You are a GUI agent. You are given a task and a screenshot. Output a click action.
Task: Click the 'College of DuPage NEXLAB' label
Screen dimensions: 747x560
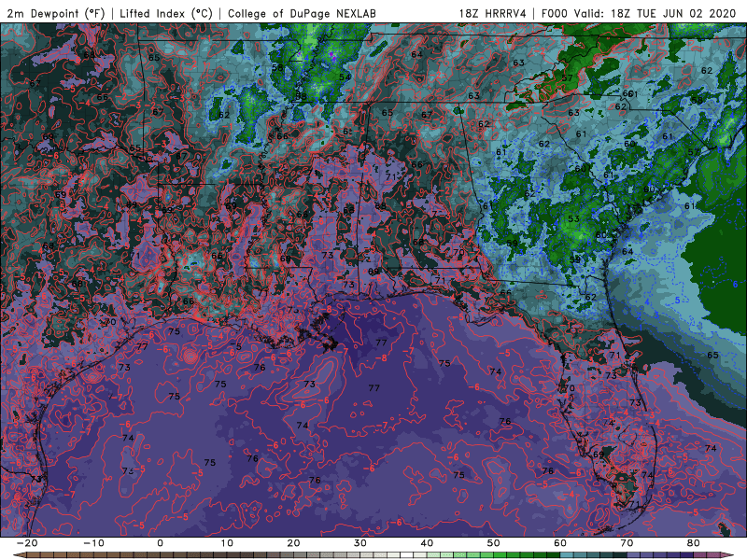point(302,13)
